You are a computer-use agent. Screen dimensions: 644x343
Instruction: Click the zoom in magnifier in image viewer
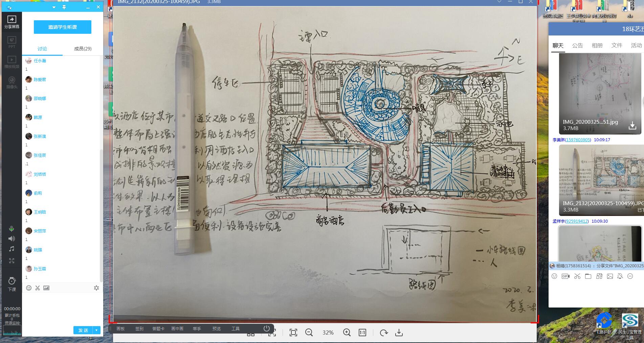click(x=347, y=333)
